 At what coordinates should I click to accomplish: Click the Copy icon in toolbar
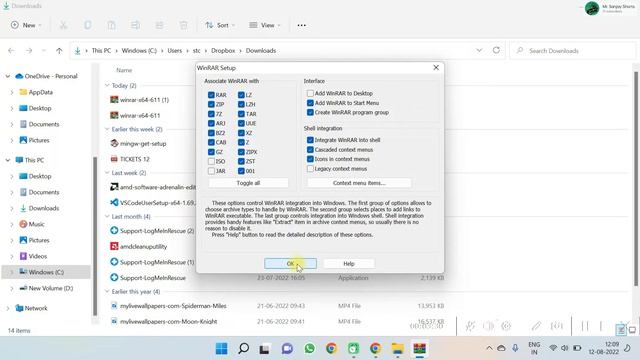click(x=87, y=25)
